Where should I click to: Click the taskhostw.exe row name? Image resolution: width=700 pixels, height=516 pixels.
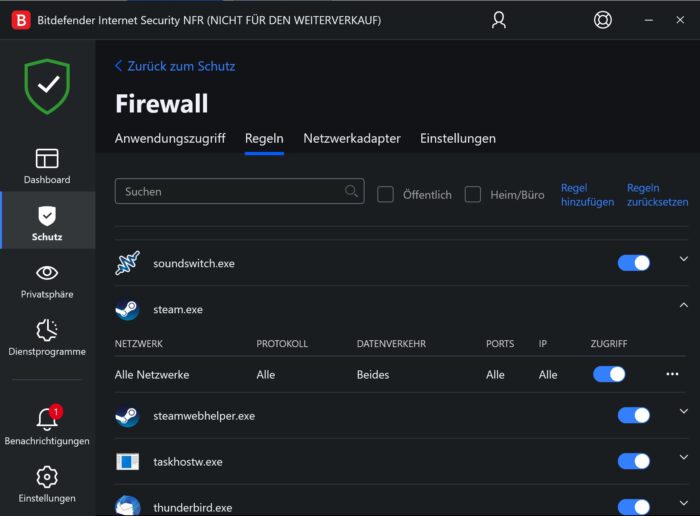(x=188, y=462)
